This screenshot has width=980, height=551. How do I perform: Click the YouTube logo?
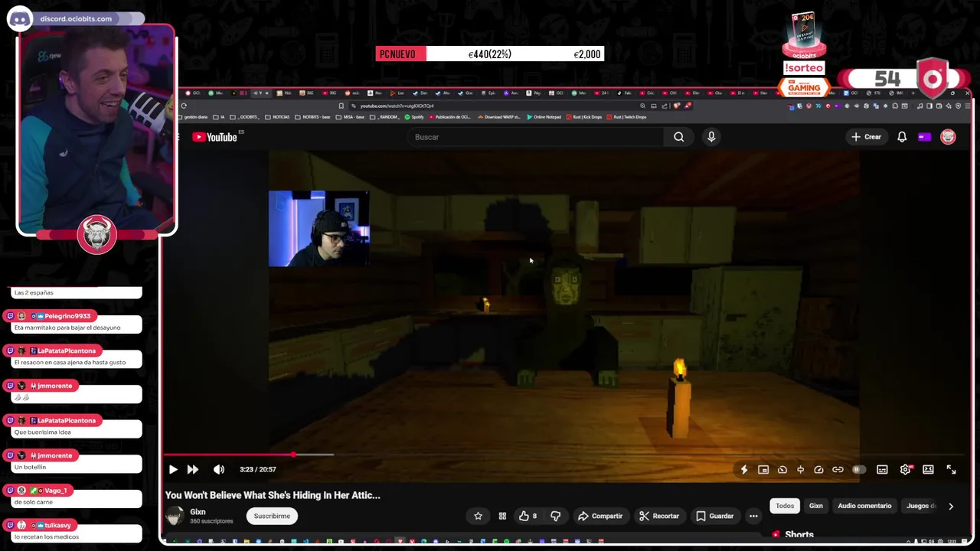point(215,137)
